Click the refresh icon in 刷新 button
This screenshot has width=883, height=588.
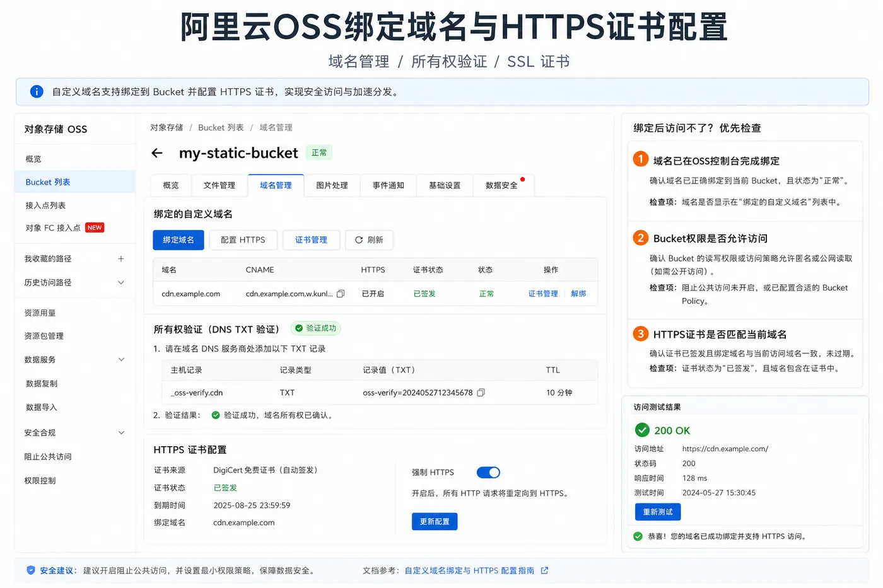(359, 240)
